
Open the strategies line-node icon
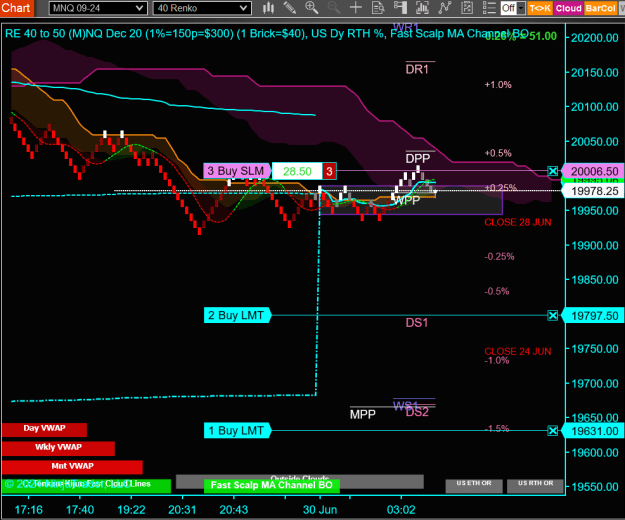click(444, 8)
